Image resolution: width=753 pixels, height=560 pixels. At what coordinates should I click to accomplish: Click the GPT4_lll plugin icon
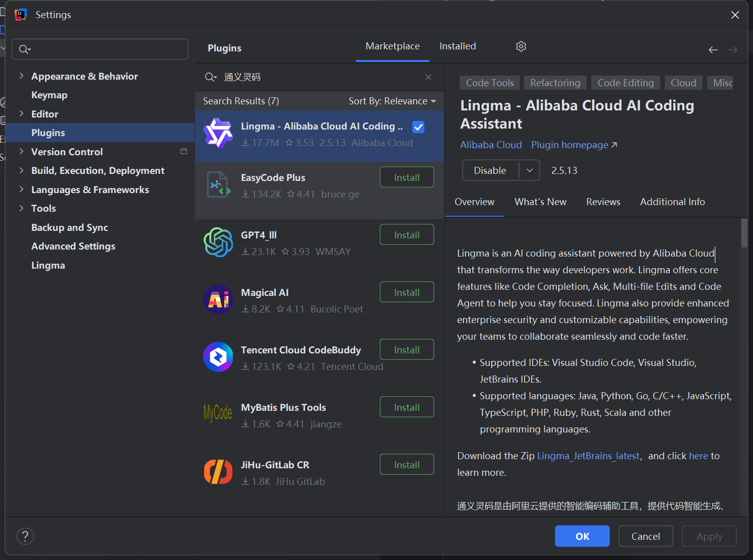point(218,242)
